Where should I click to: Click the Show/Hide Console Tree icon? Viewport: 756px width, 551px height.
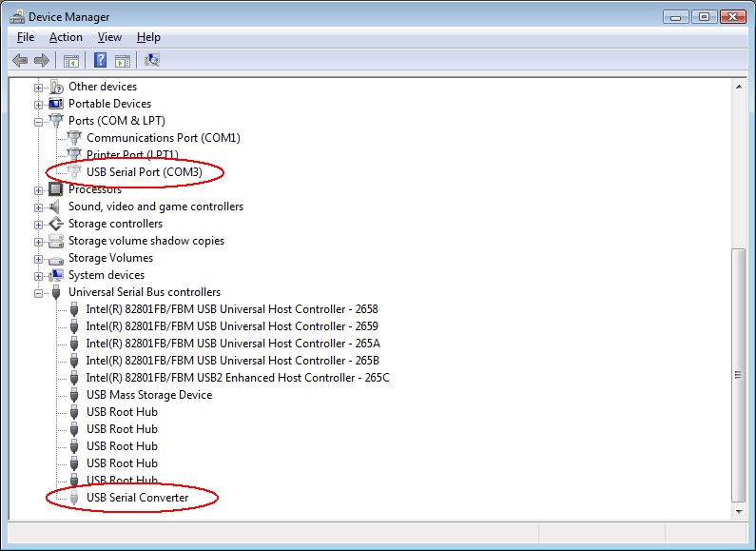pyautogui.click(x=70, y=60)
